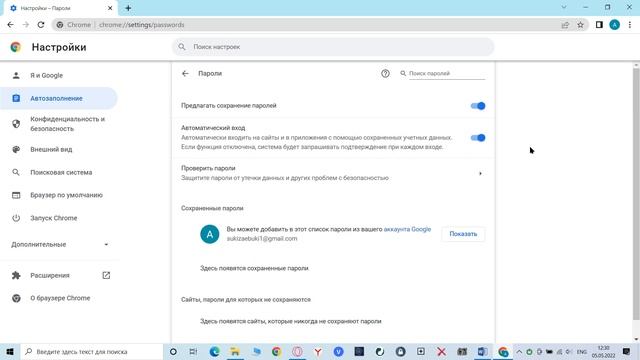This screenshot has width=640, height=360.
Task: Open Windows Start menu
Action: point(10,351)
